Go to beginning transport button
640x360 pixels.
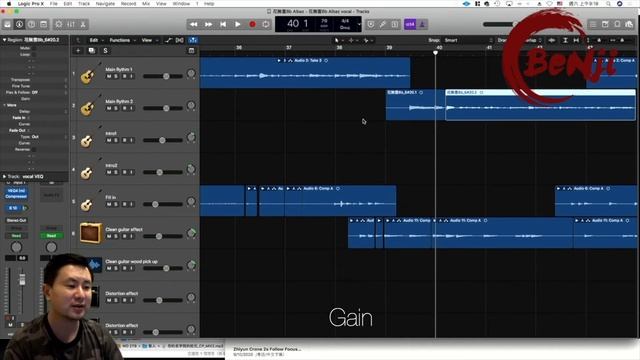(x=223, y=24)
